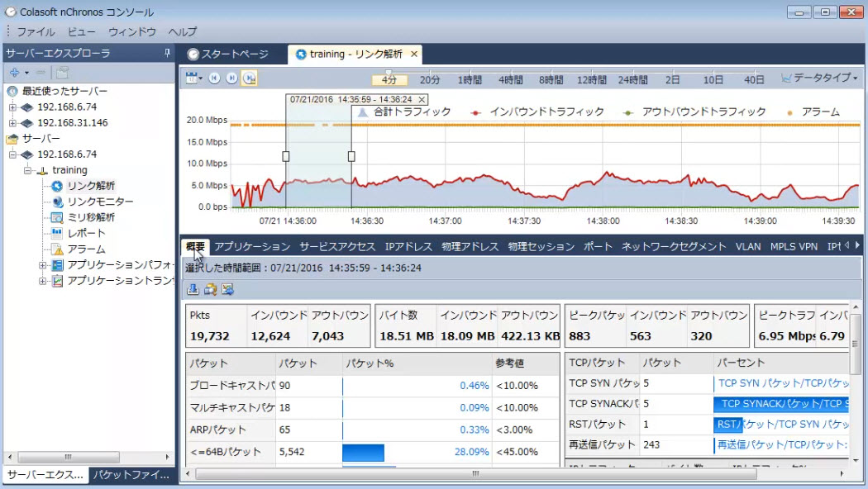Jump to the next time window button

click(232, 78)
